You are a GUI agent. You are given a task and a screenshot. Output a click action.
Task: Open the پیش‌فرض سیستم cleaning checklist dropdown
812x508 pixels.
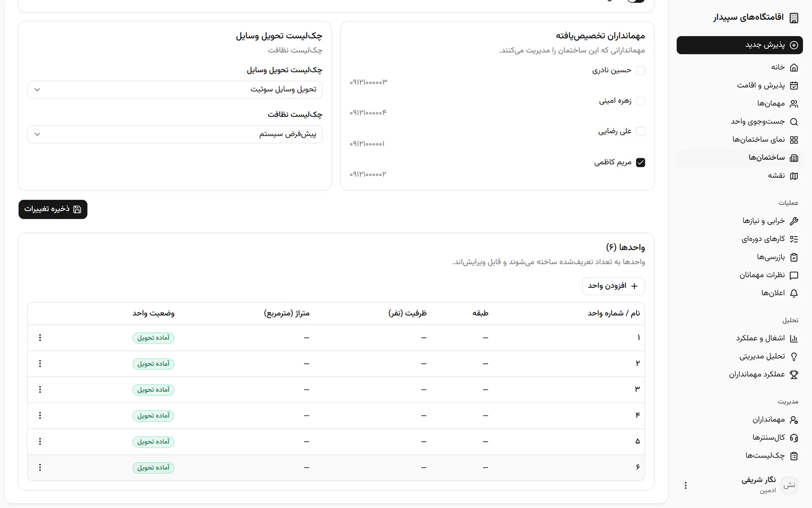(x=175, y=134)
